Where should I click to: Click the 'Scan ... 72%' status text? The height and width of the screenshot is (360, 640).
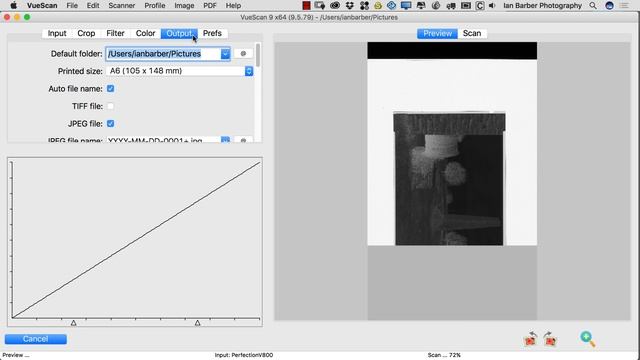[x=444, y=355]
